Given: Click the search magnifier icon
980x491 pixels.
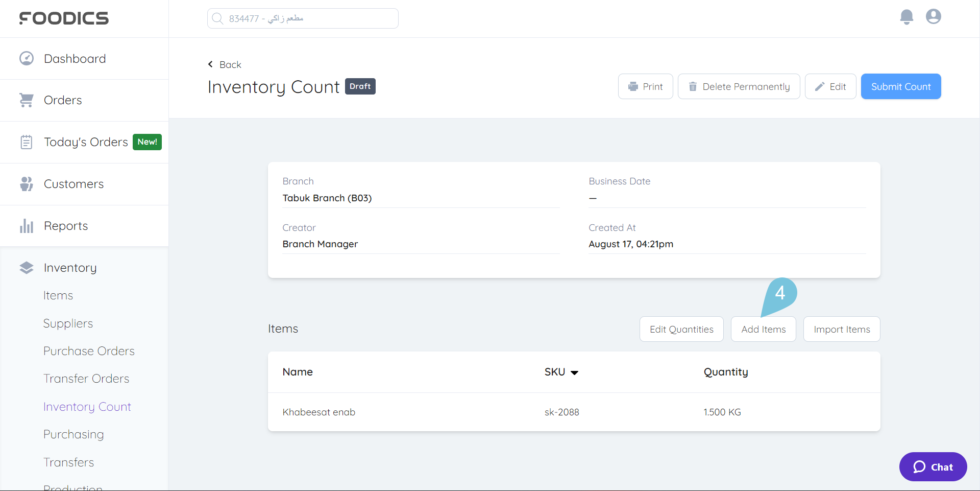Looking at the screenshot, I should click(217, 18).
